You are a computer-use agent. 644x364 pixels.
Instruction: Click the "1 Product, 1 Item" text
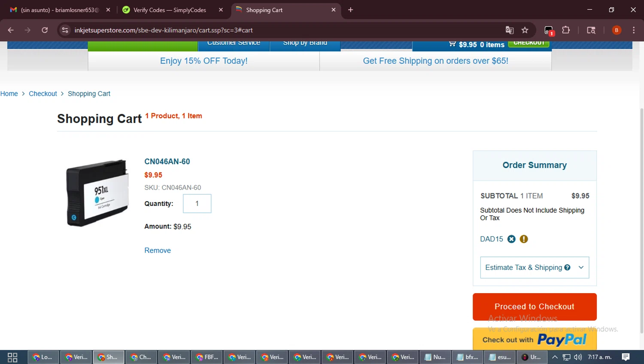pyautogui.click(x=173, y=116)
